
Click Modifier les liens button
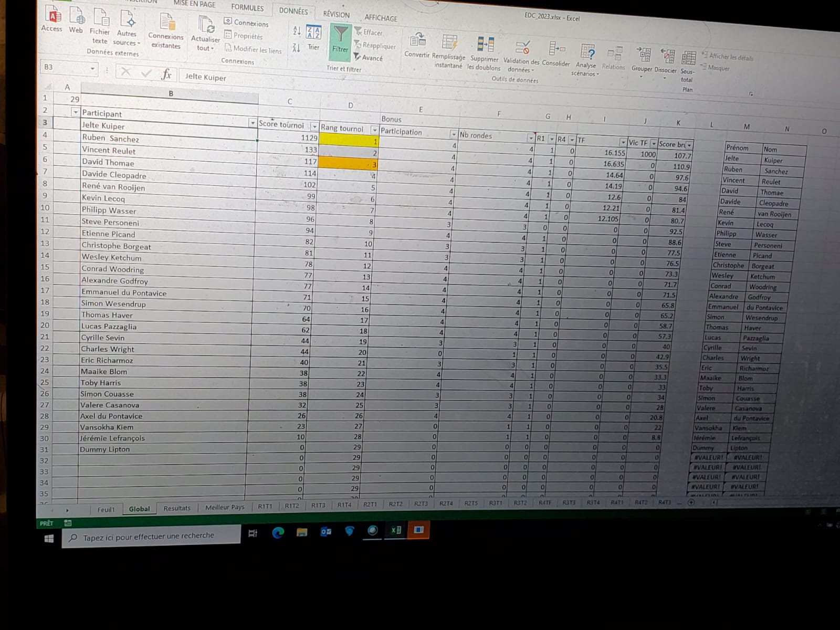253,49
